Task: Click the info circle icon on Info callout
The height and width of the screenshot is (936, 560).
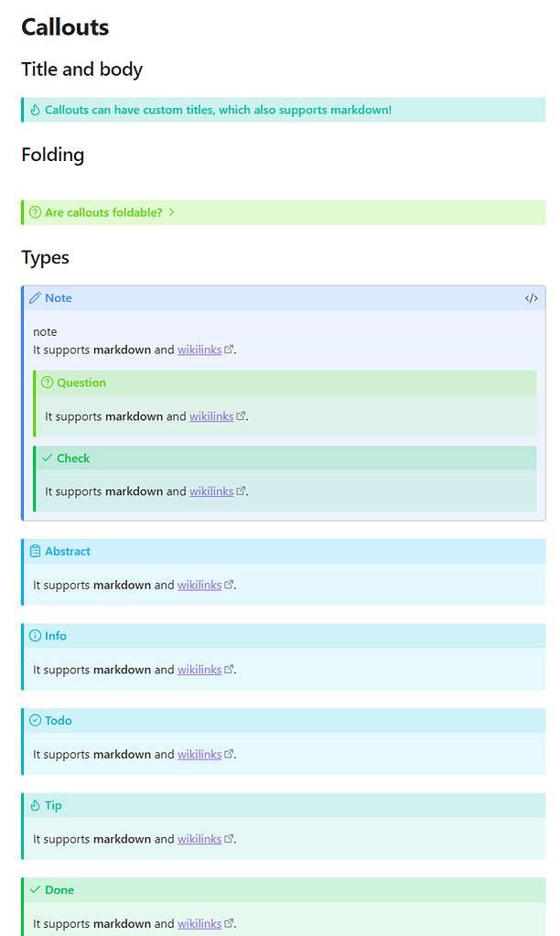Action: 36,636
